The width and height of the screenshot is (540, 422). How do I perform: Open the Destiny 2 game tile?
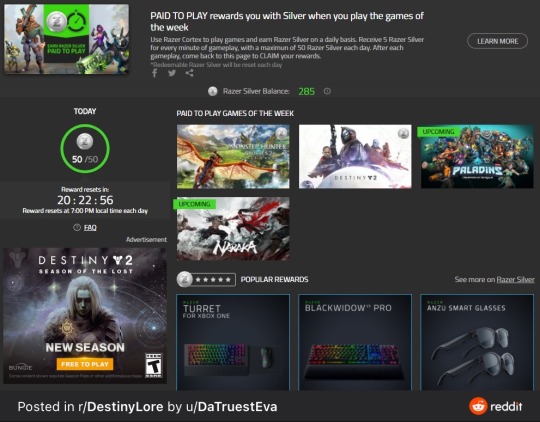355,156
